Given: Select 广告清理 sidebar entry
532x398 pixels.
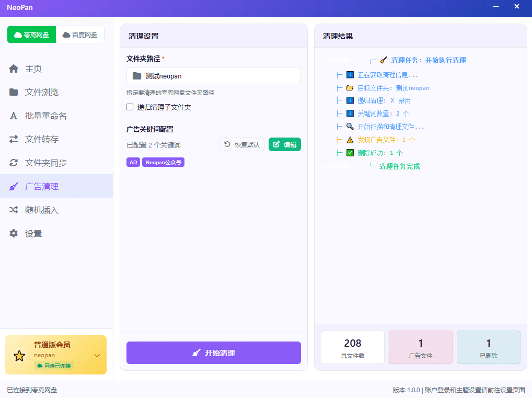Looking at the screenshot, I should click(x=56, y=186).
